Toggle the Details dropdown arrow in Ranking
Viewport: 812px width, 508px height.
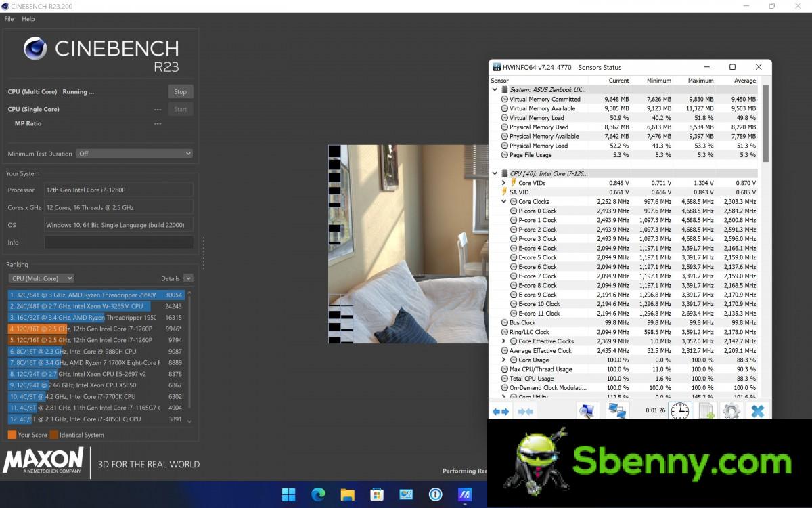(188, 278)
